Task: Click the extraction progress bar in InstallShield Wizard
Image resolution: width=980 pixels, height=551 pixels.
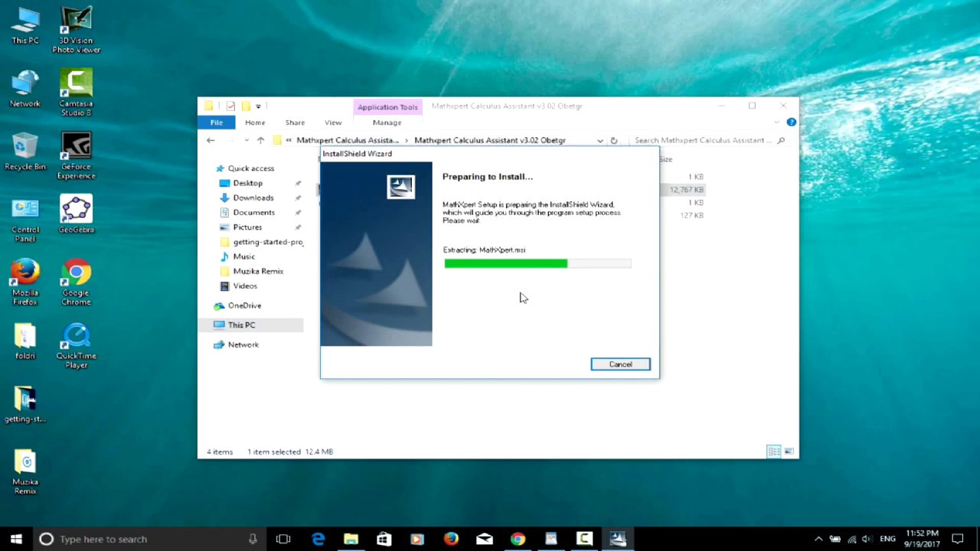Action: (537, 263)
